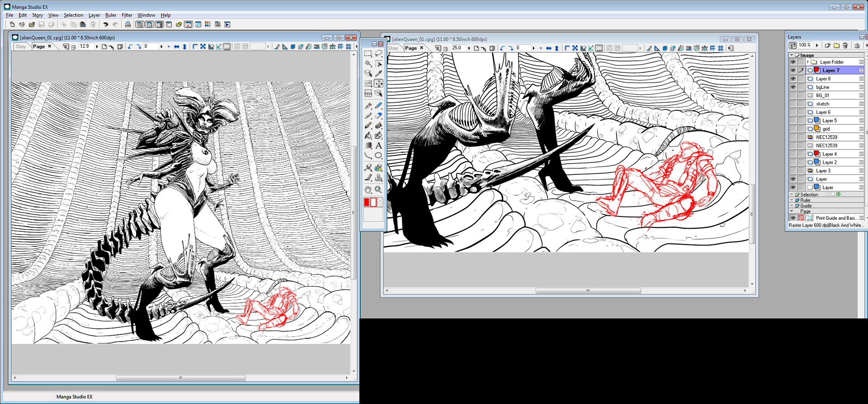Screen dimensions: 868x404
Task: Show Layer 6 via its visibility box
Action: coord(793,112)
